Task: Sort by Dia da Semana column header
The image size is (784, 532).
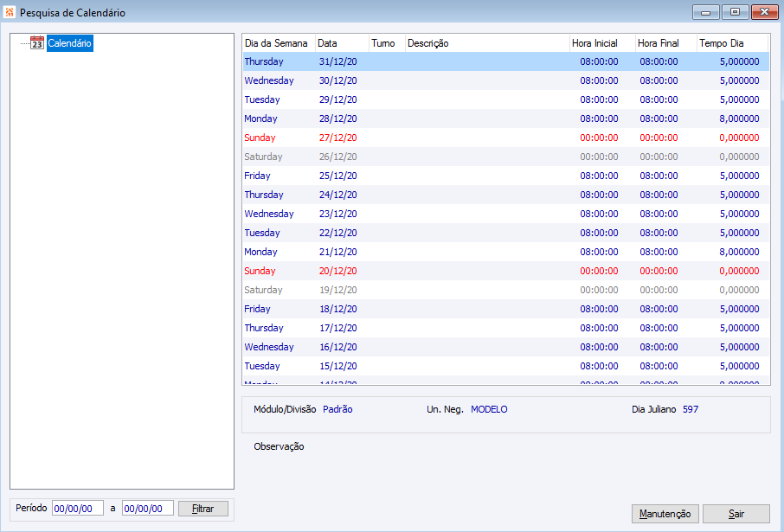Action: (x=279, y=43)
